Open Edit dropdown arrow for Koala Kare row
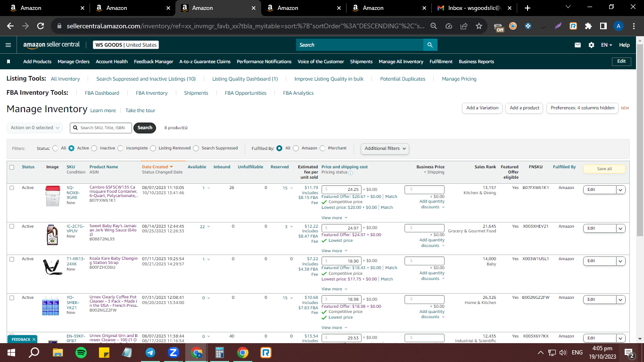 point(621,261)
